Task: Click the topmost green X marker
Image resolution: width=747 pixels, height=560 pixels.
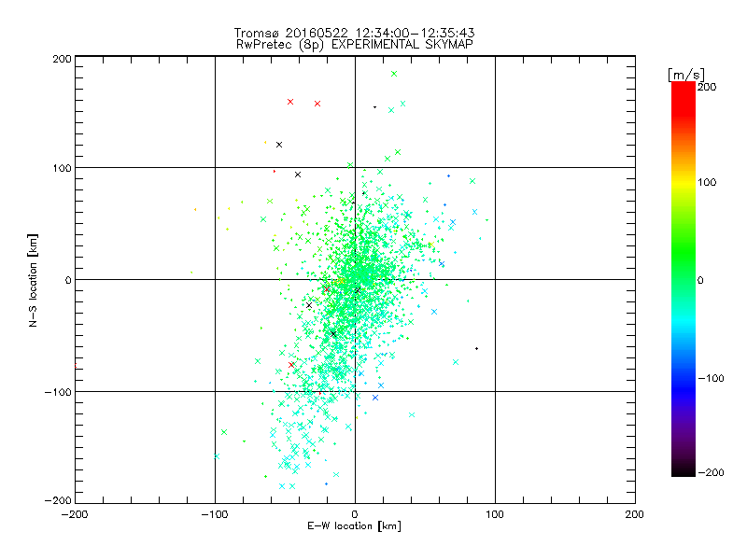Action: coord(394,73)
